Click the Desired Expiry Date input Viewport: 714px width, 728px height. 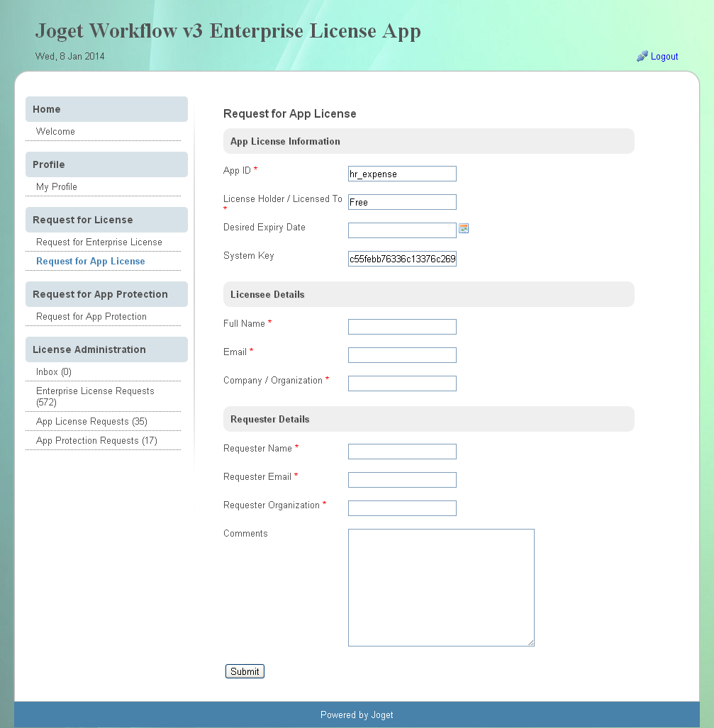coord(402,230)
